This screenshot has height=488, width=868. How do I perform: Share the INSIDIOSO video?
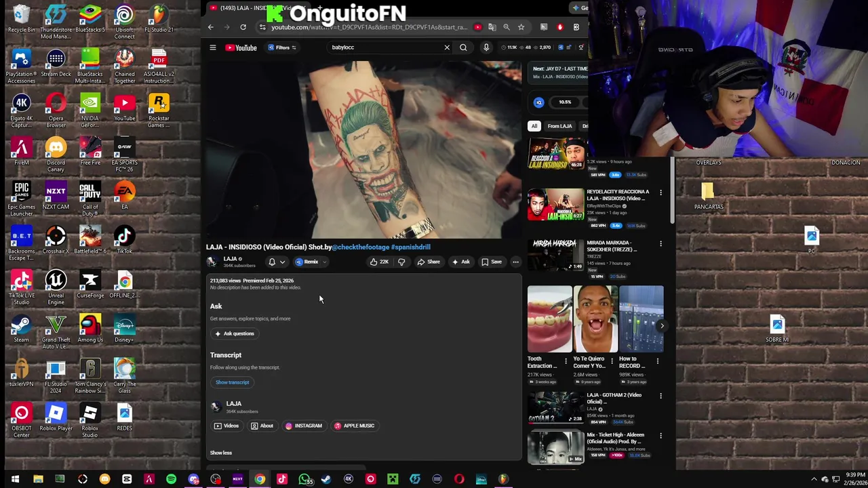coord(429,262)
